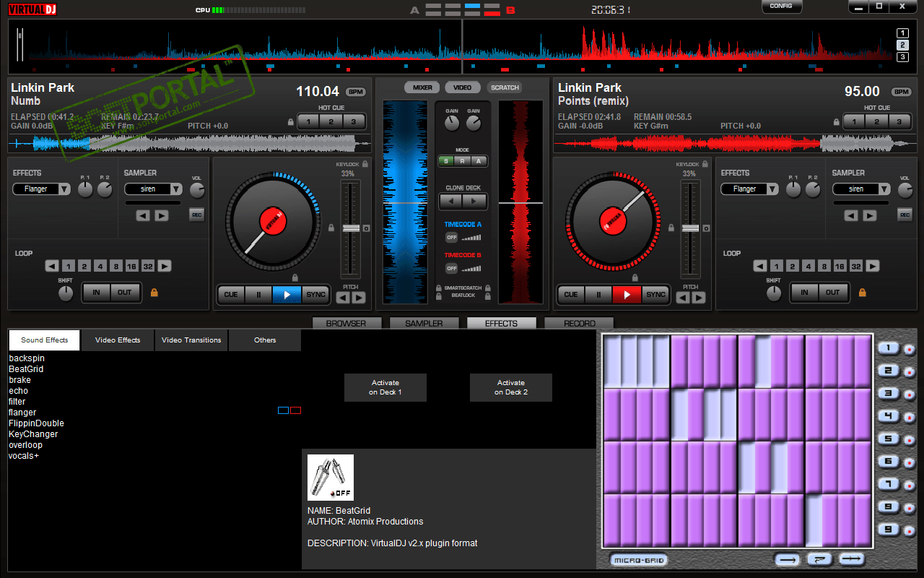Play the left deck track Numb
The height and width of the screenshot is (578, 924).
[x=287, y=295]
